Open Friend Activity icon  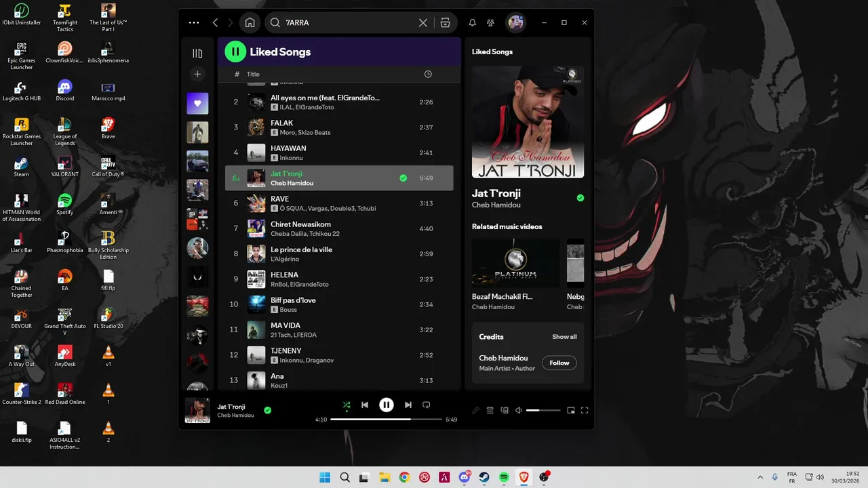click(491, 22)
